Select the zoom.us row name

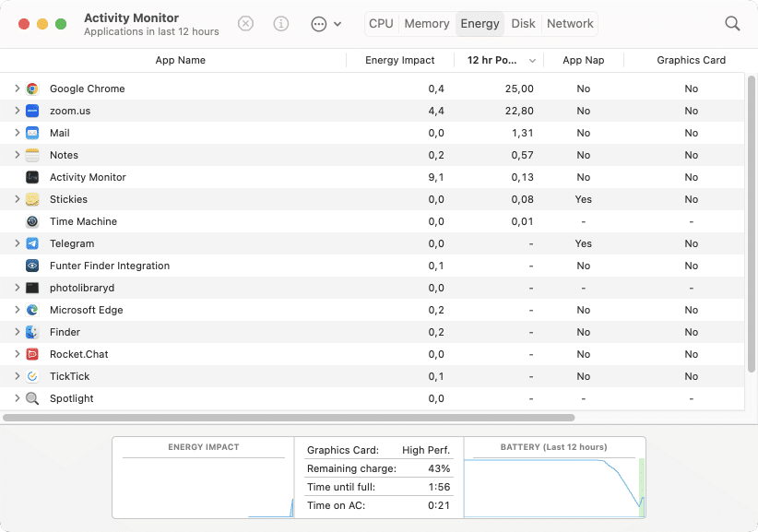(70, 111)
